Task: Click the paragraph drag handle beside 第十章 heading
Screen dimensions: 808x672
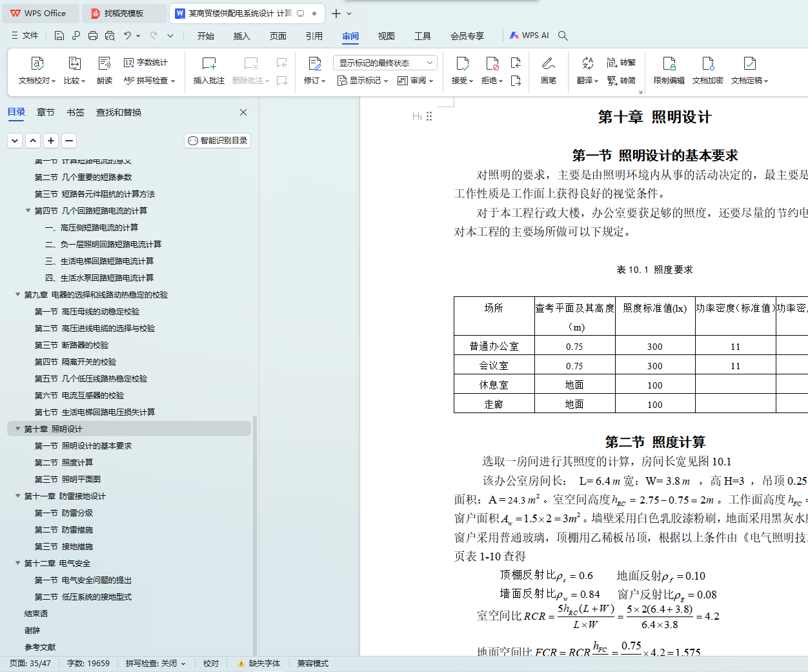Action: click(x=429, y=116)
